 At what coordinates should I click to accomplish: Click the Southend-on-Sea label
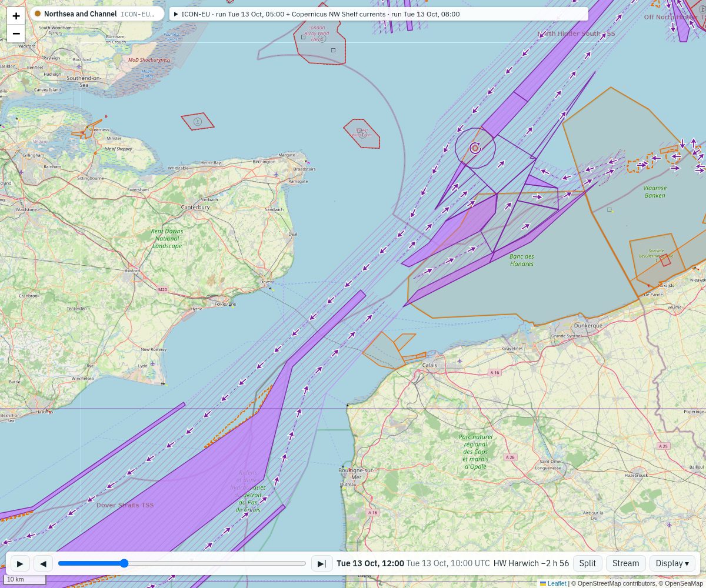84,81
